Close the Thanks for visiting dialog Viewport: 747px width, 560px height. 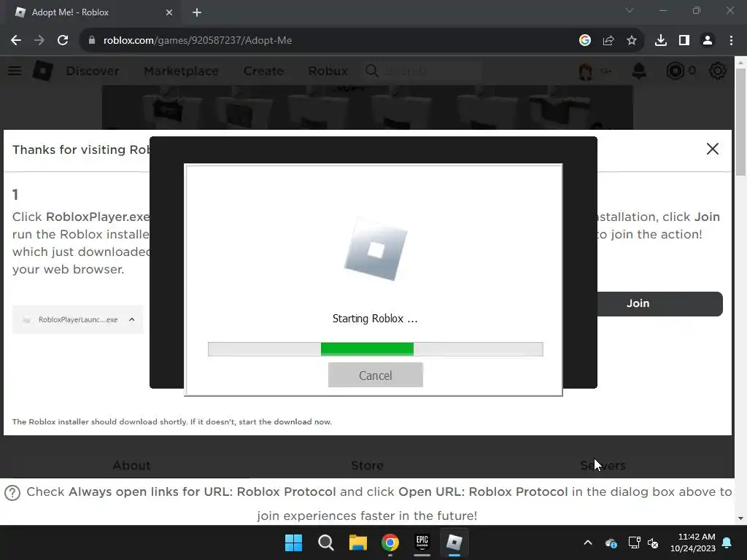click(713, 149)
